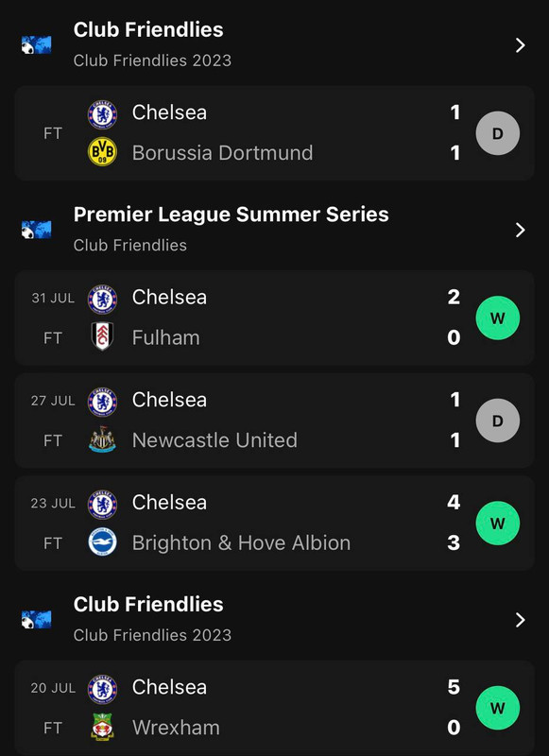Viewport: 549px width, 756px height.
Task: Select the Borussia Dortmund team name
Action: [222, 153]
